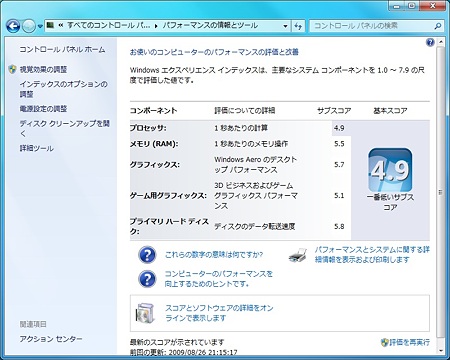
Task: Open コントロール パネル ホーム link
Action: click(x=62, y=49)
